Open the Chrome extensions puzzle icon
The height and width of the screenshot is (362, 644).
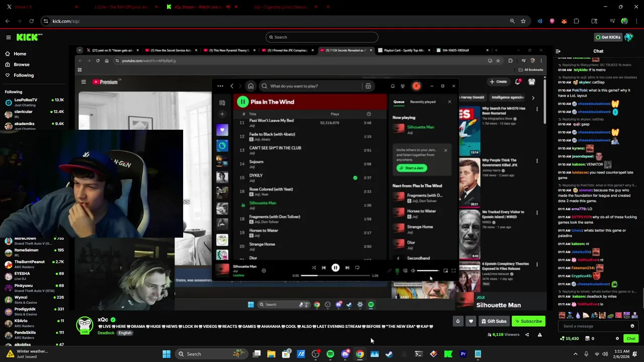click(x=577, y=21)
